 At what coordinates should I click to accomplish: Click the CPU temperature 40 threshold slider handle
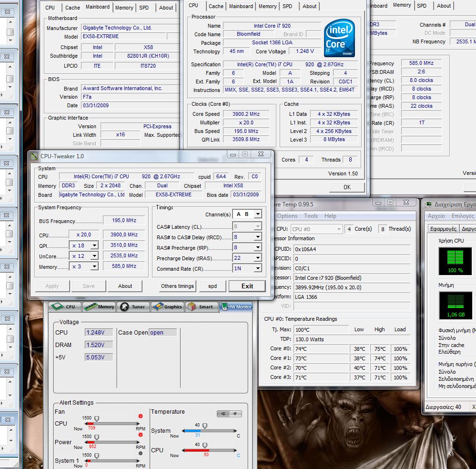pyautogui.click(x=205, y=445)
